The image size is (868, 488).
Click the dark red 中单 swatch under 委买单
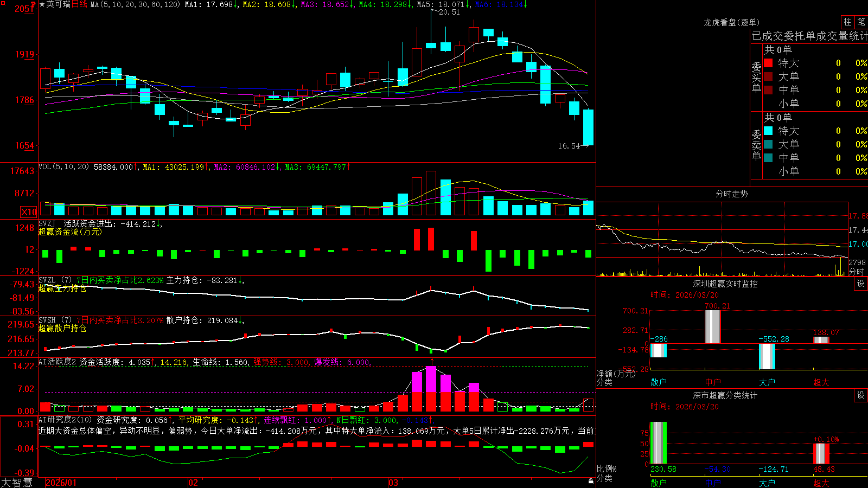768,90
